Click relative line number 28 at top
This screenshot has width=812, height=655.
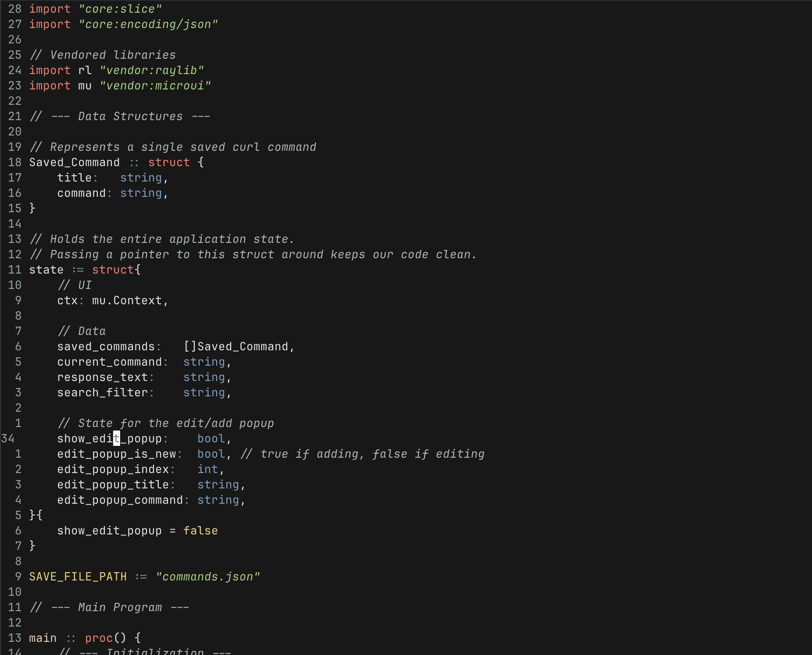[x=15, y=9]
